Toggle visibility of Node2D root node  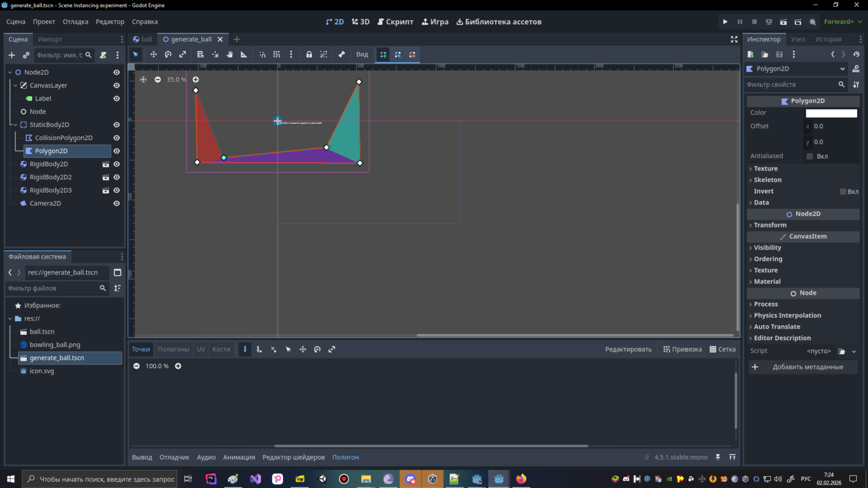point(116,72)
